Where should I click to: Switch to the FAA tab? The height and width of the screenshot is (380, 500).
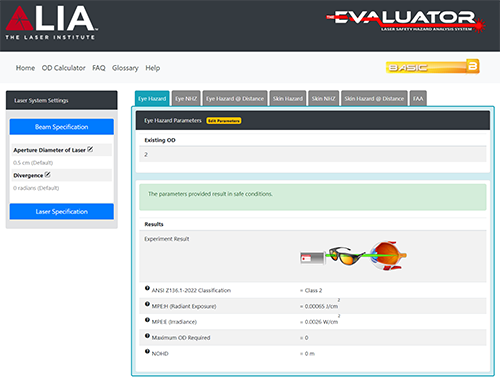coord(418,99)
